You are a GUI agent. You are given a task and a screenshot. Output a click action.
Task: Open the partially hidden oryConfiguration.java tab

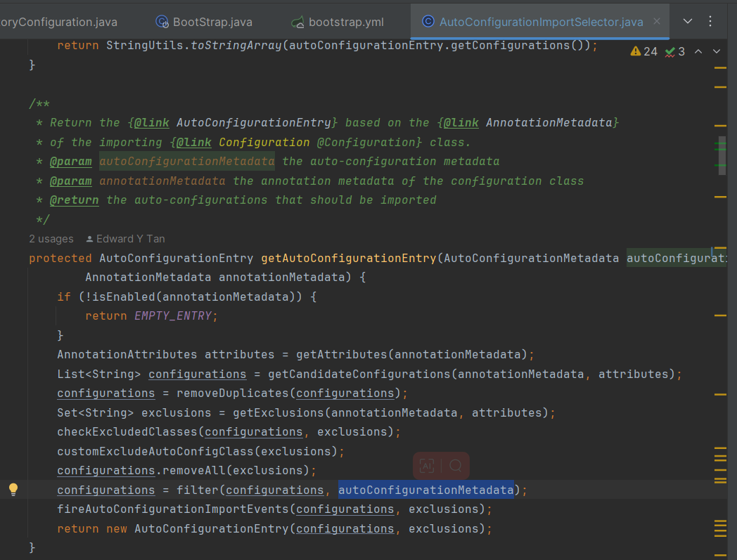(58, 22)
